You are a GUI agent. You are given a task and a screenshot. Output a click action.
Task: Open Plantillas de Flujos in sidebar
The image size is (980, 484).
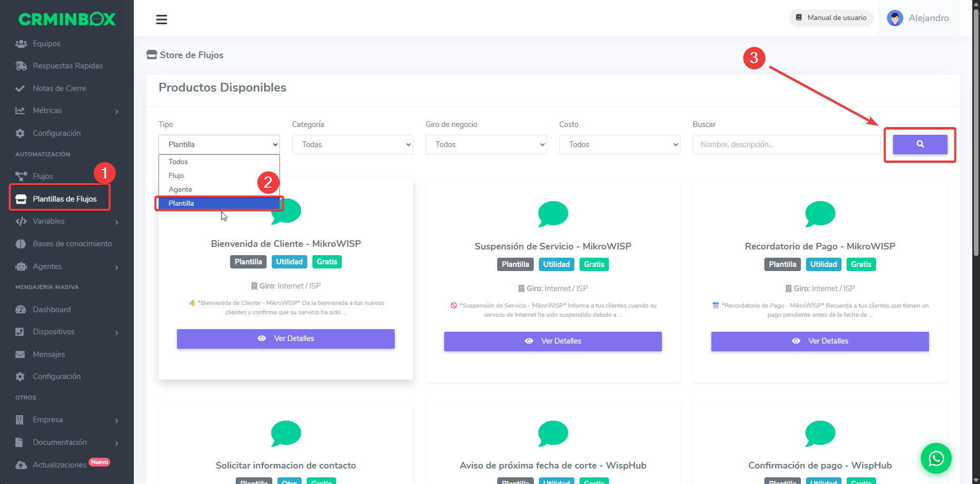coord(60,199)
